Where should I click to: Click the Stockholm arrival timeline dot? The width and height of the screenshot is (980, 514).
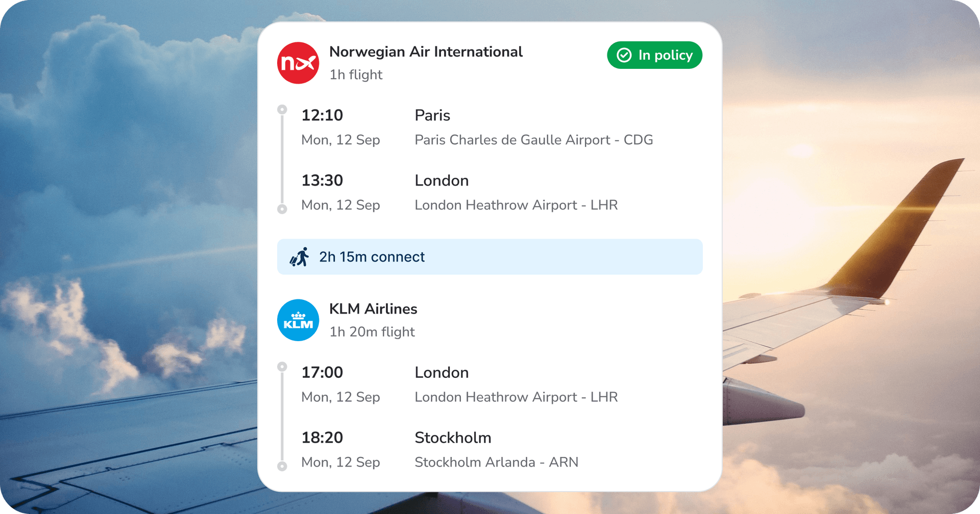tap(282, 466)
